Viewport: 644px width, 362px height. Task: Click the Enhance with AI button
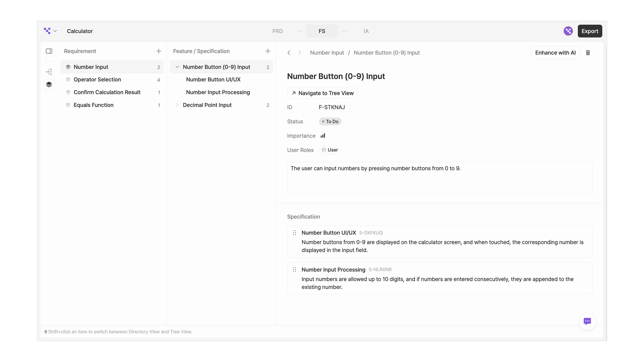(x=555, y=53)
